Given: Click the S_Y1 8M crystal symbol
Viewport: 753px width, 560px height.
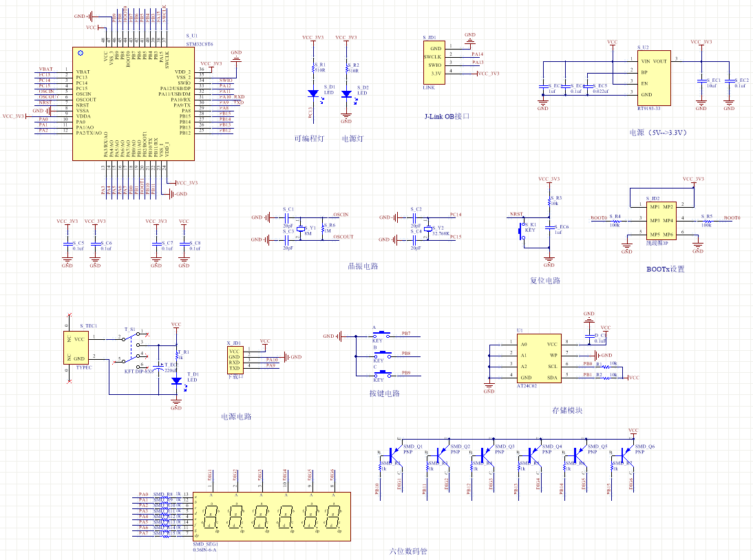Looking at the screenshot, I should point(301,228).
